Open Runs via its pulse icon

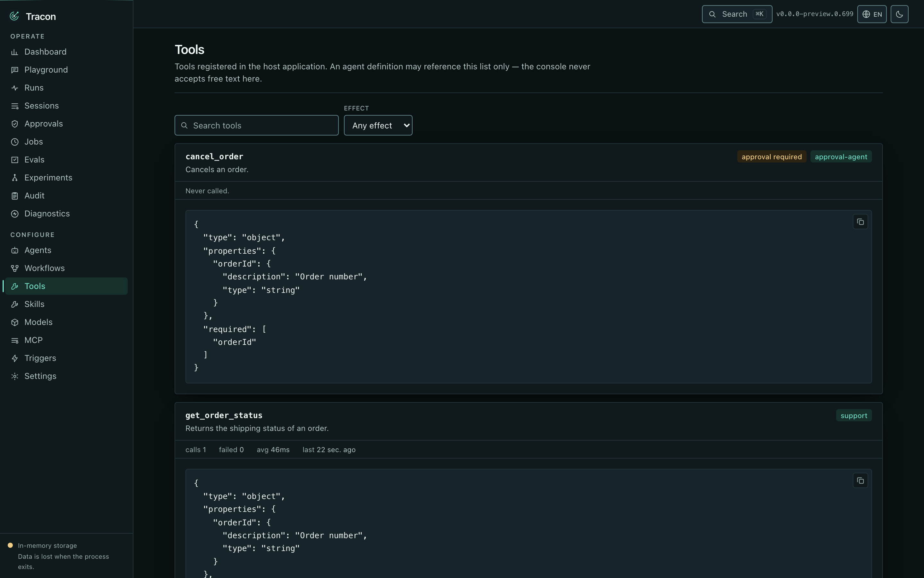(x=14, y=88)
